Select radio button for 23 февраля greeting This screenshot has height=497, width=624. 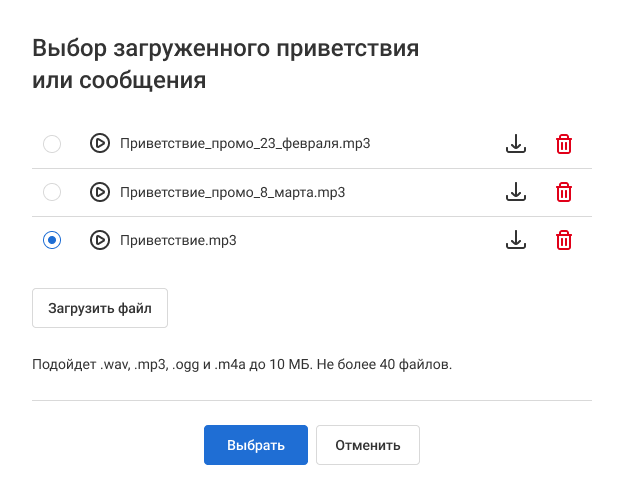click(52, 144)
